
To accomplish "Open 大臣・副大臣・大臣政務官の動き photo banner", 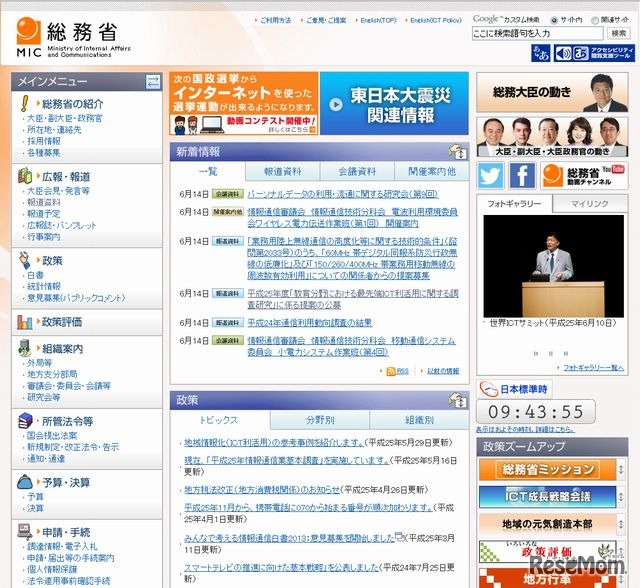I will [x=552, y=137].
